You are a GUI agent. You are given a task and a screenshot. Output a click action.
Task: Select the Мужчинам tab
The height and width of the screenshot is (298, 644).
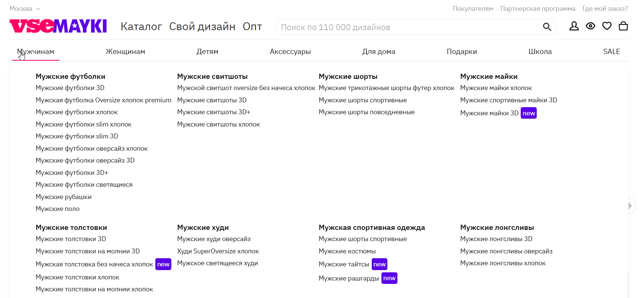coord(36,51)
